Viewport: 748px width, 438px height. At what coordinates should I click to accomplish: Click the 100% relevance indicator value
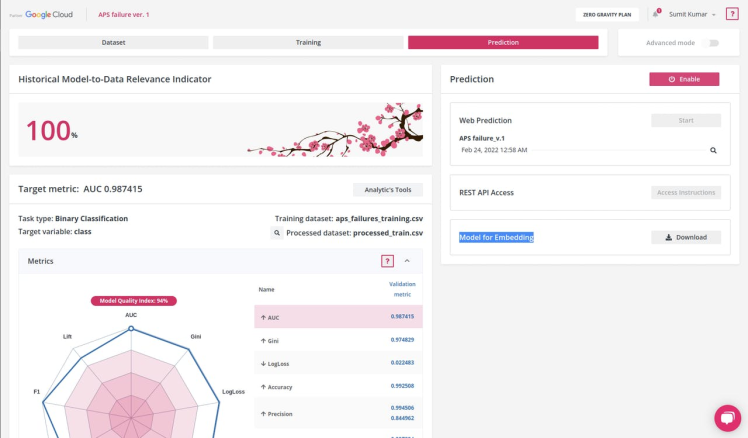point(52,130)
